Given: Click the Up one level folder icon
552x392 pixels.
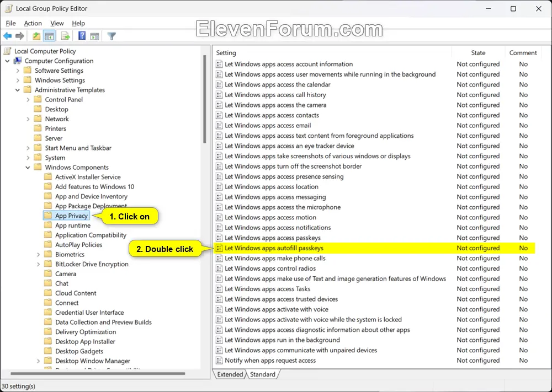Looking at the screenshot, I should coord(36,36).
